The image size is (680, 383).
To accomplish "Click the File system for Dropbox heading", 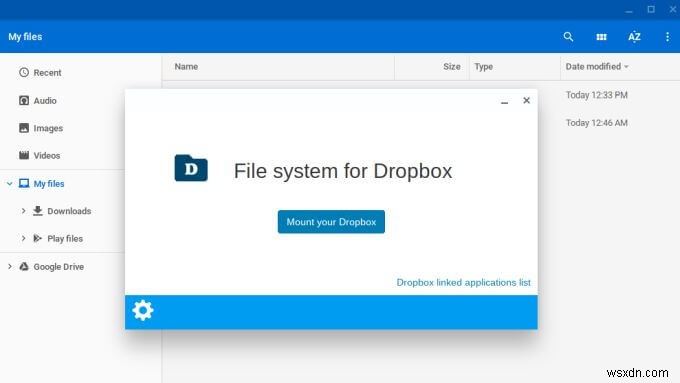I will pyautogui.click(x=343, y=171).
